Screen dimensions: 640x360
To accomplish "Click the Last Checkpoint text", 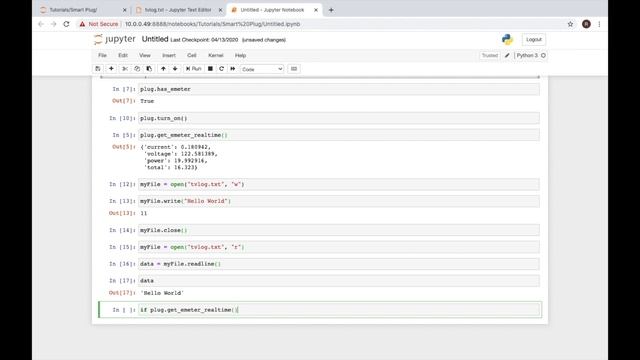I will click(x=204, y=40).
